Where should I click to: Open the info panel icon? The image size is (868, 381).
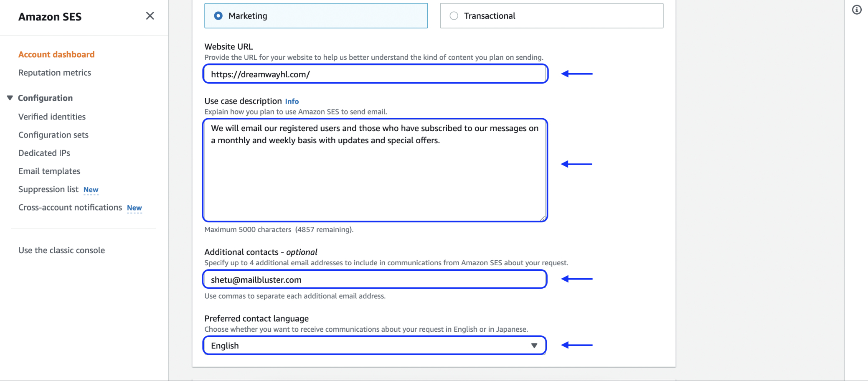point(857,10)
